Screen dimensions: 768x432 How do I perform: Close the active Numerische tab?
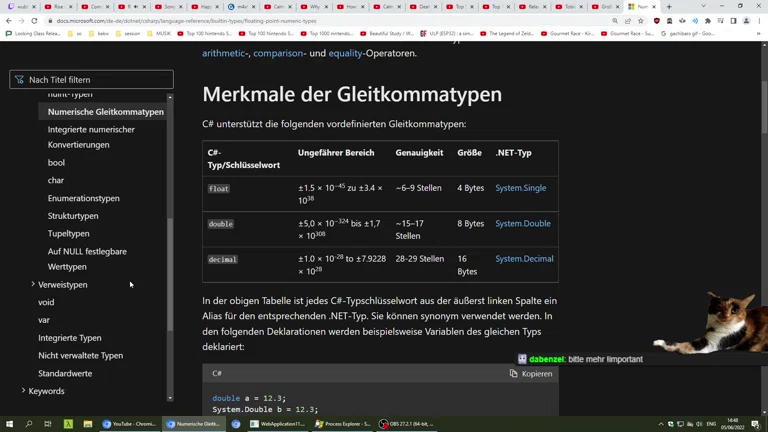coord(654,7)
